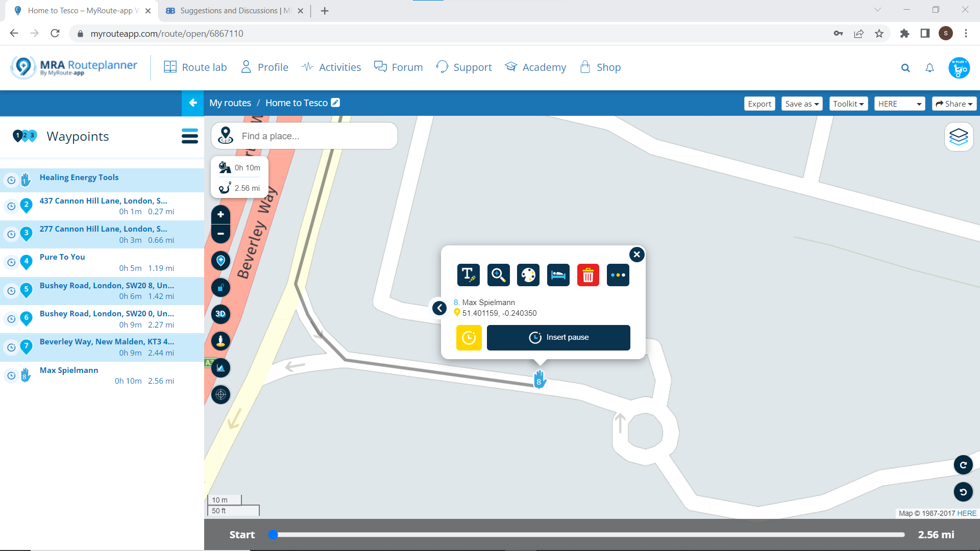This screenshot has width=980, height=551.
Task: Open the Waypoints hamburger menu
Action: [189, 136]
